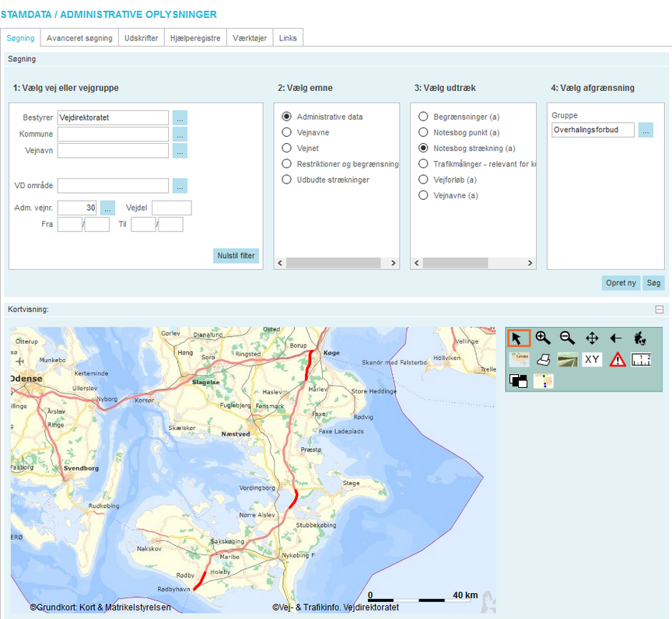The height and width of the screenshot is (619, 672).
Task: Click the Nulstil filter button
Action: [236, 256]
